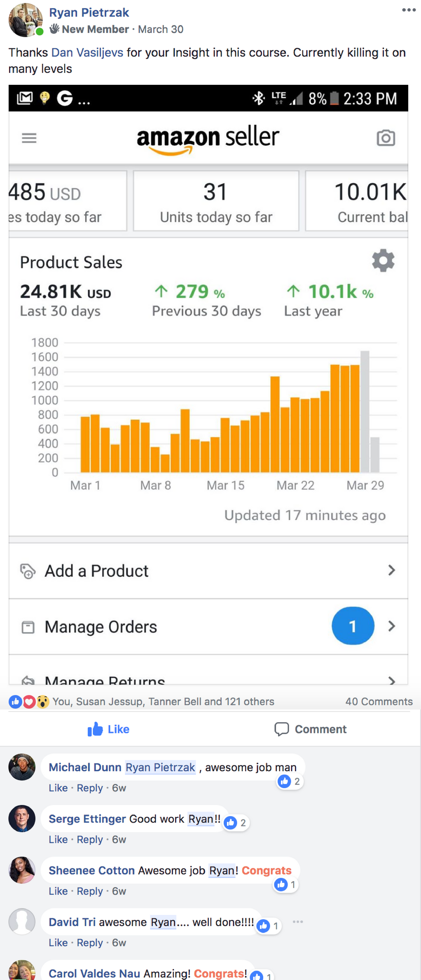Viewport: 421px width, 980px height.
Task: Reply to Serge Ettinger's comment
Action: click(90, 839)
